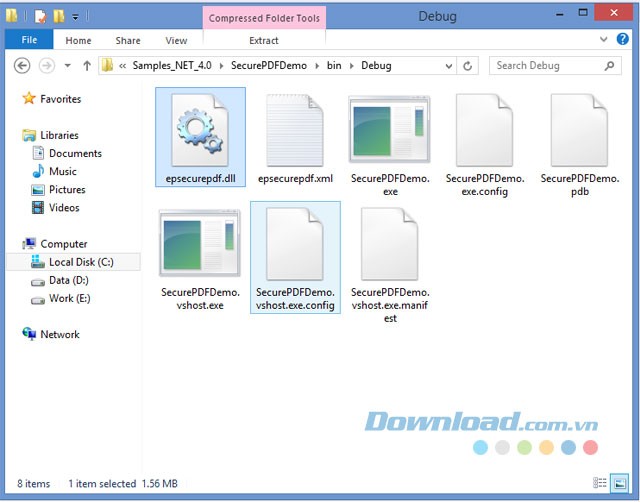The width and height of the screenshot is (640, 502).
Task: Click Debug in the breadcrumb path
Action: 376,66
